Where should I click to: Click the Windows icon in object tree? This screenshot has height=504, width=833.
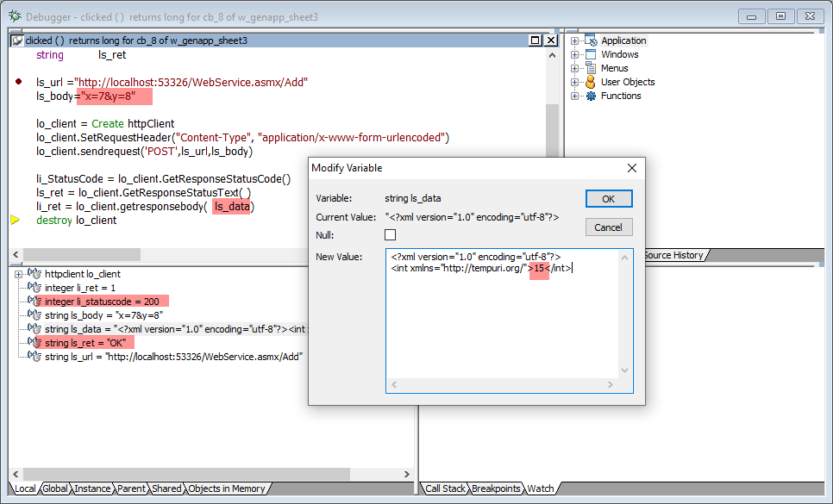pos(591,54)
